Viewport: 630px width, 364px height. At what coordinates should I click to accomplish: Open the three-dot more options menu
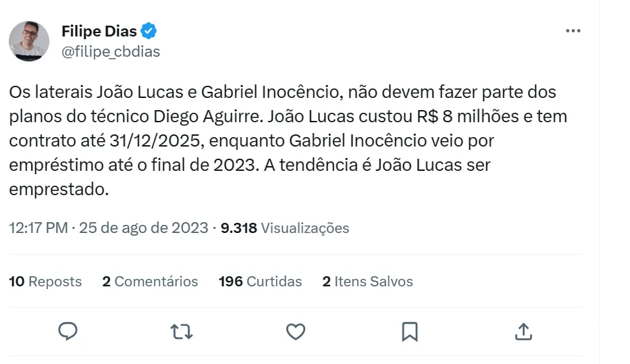[573, 31]
